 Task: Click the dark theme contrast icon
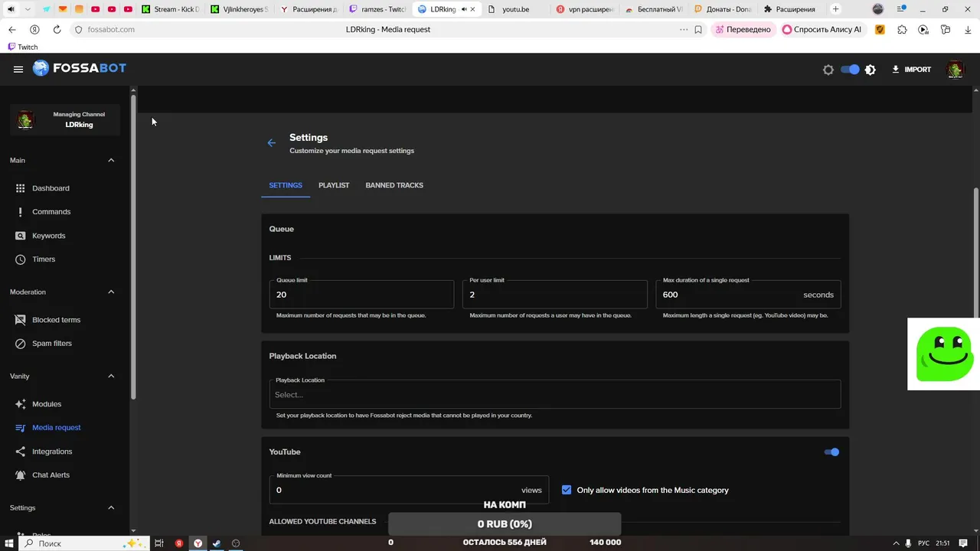pyautogui.click(x=871, y=70)
